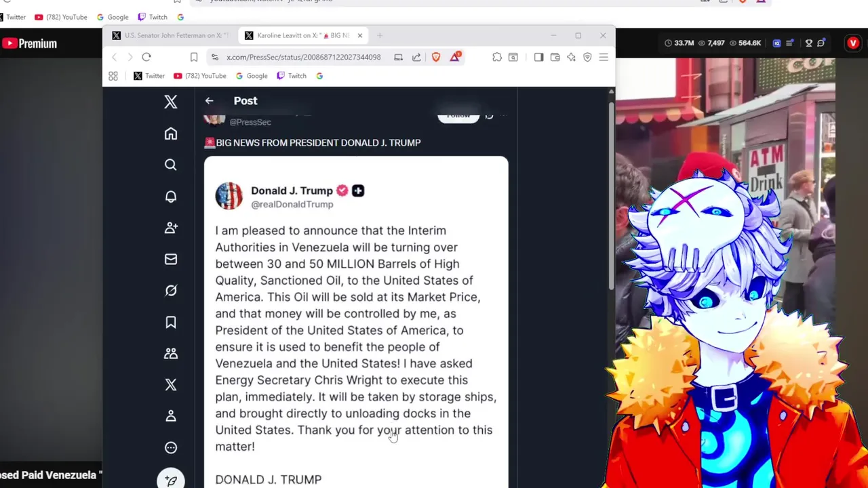Open the Messages envelope icon
Viewport: 868px width, 488px height.
tap(171, 259)
